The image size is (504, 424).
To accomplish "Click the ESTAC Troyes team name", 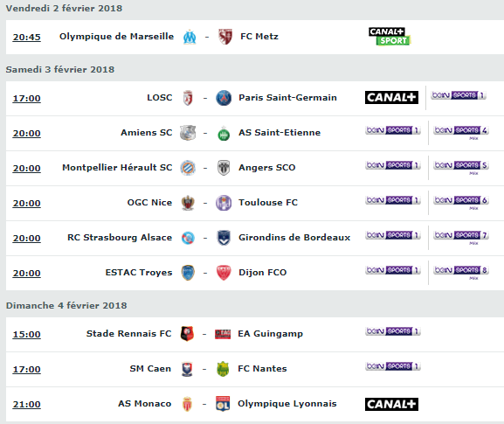I will (139, 273).
